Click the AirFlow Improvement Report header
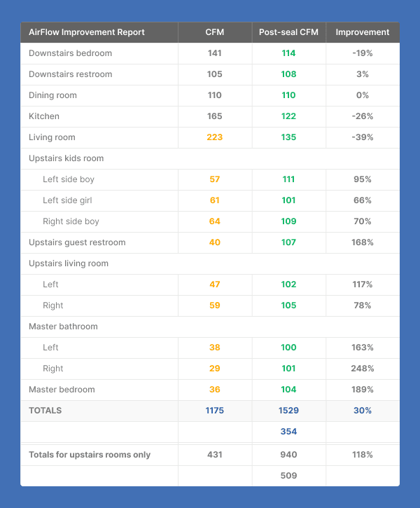 (87, 32)
